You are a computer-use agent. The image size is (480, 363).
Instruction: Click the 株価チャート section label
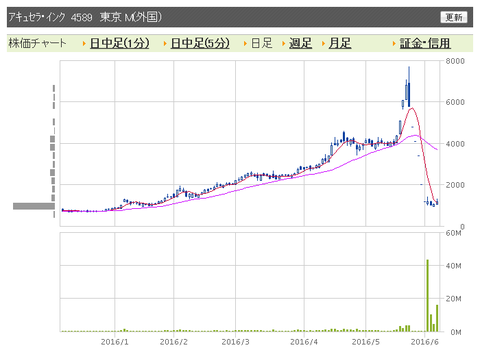tap(37, 43)
